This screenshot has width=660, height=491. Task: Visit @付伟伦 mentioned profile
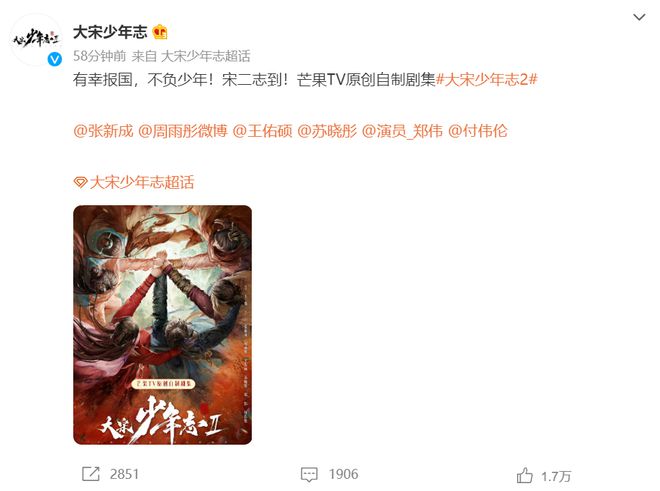click(478, 131)
